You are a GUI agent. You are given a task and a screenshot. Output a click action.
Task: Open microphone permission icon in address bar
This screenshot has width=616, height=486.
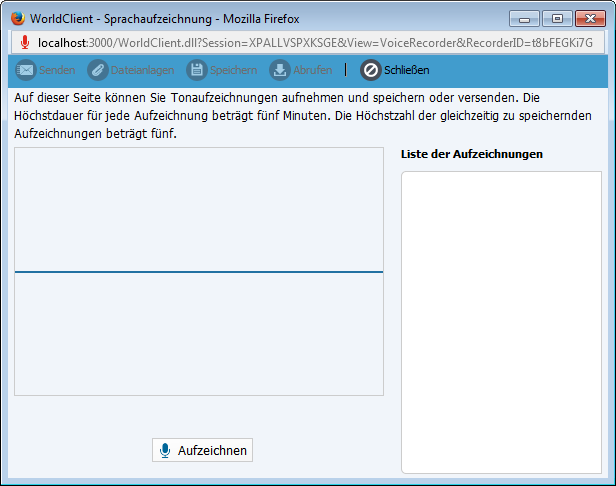point(25,43)
